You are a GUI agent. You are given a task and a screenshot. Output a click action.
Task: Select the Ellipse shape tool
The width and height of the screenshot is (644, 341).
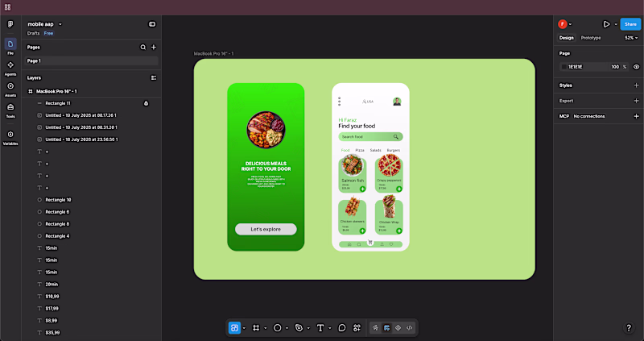(277, 328)
